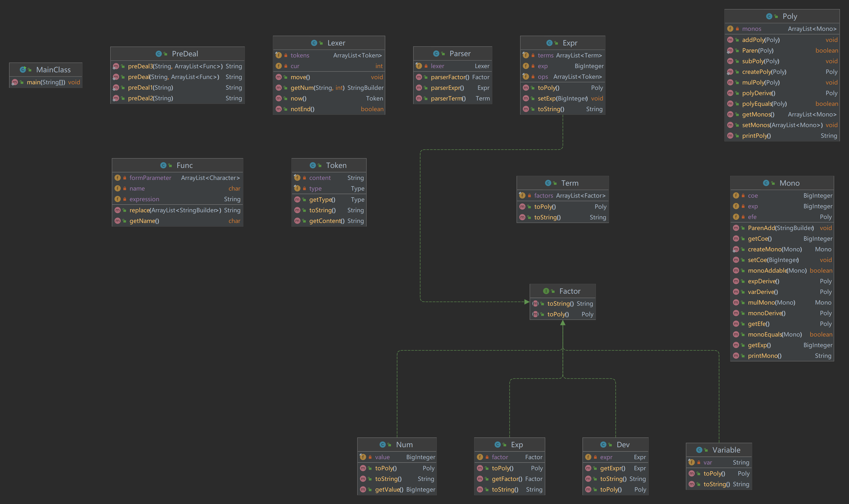Select the Exp class header

(x=510, y=445)
